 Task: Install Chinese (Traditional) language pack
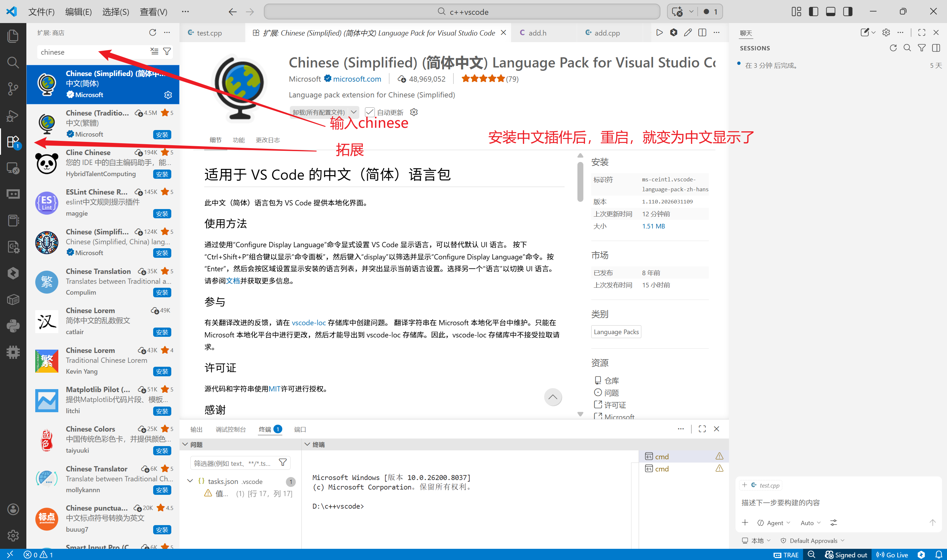click(162, 135)
